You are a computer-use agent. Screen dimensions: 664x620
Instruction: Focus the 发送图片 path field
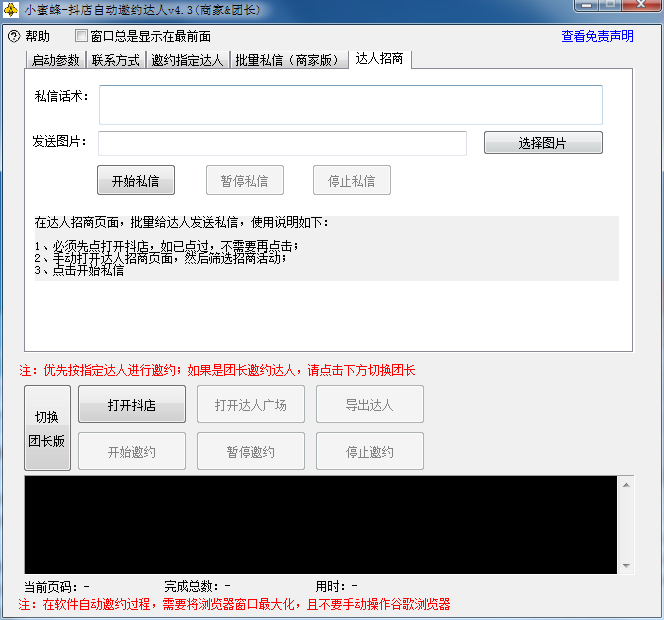[282, 143]
